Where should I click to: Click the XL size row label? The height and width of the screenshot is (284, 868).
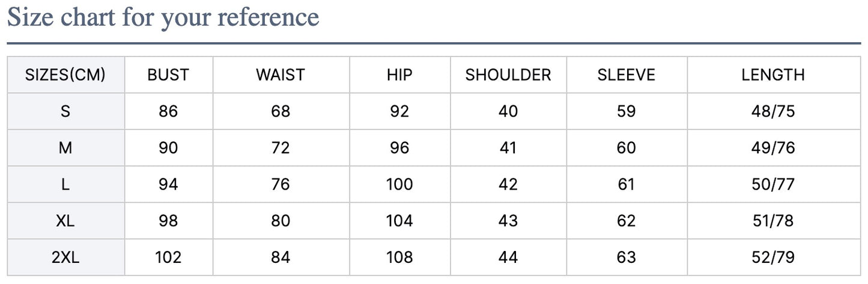point(65,221)
